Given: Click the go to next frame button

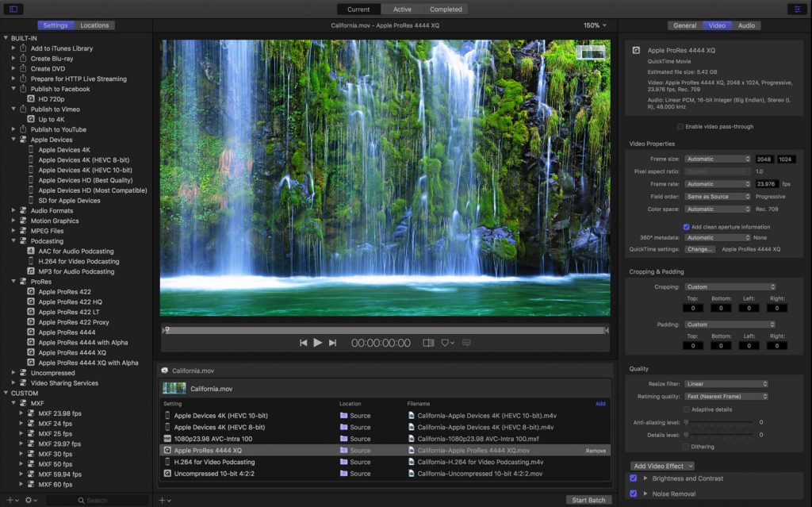Looking at the screenshot, I should tap(333, 343).
